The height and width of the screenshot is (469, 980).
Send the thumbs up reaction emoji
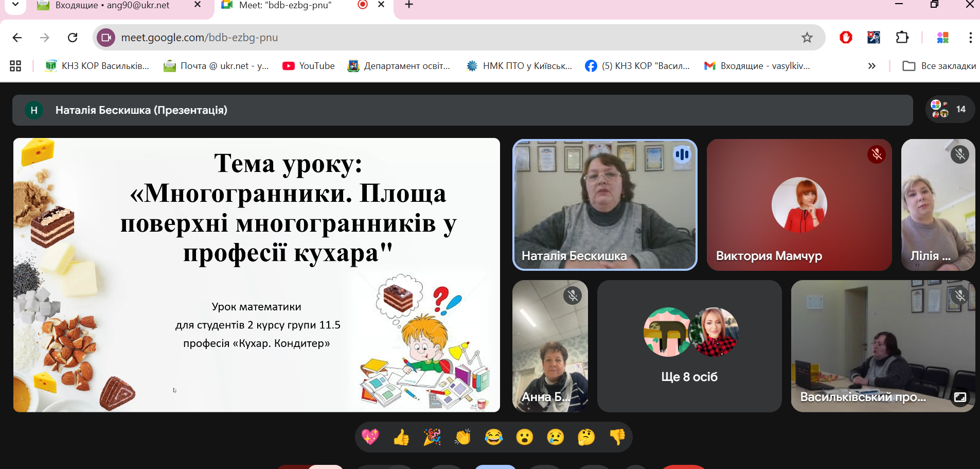pyautogui.click(x=401, y=438)
